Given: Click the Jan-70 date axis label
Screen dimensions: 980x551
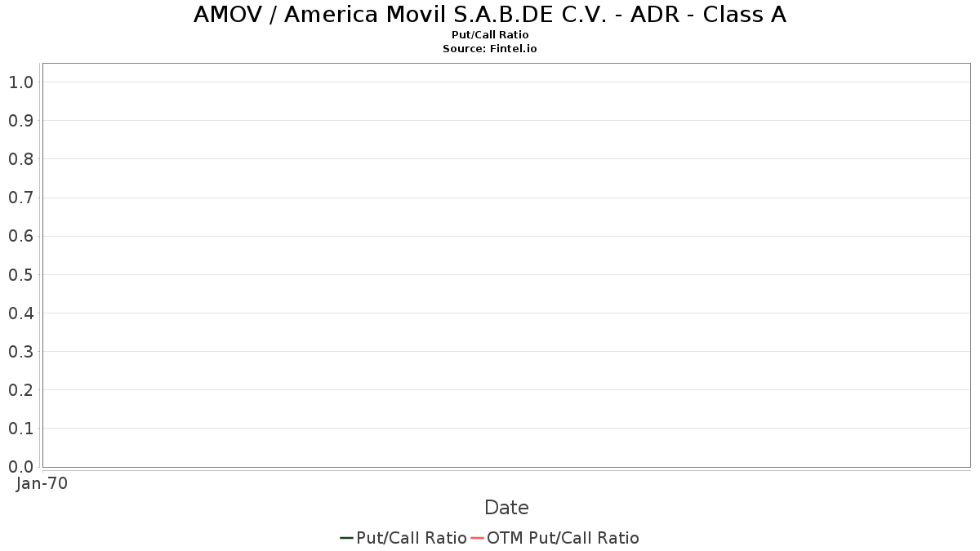Looking at the screenshot, I should click(x=42, y=483).
